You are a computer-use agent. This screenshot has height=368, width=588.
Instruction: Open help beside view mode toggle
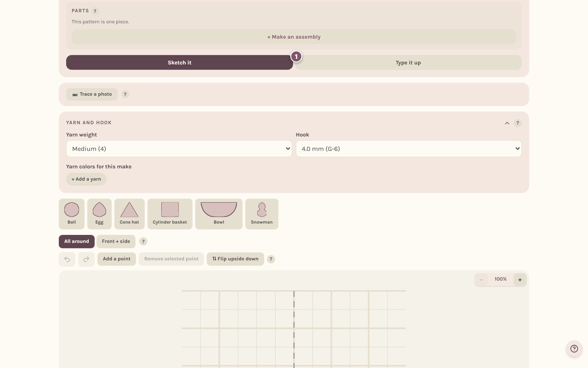click(143, 241)
